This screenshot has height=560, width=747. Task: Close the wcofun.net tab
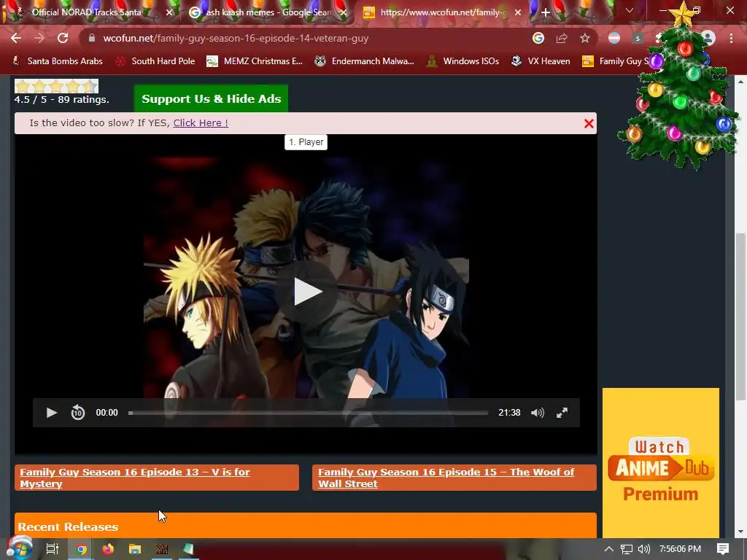click(x=518, y=13)
